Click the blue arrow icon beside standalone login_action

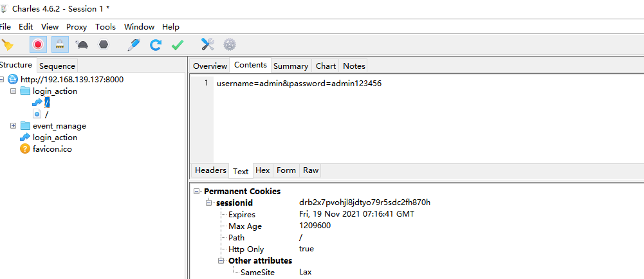tap(25, 138)
